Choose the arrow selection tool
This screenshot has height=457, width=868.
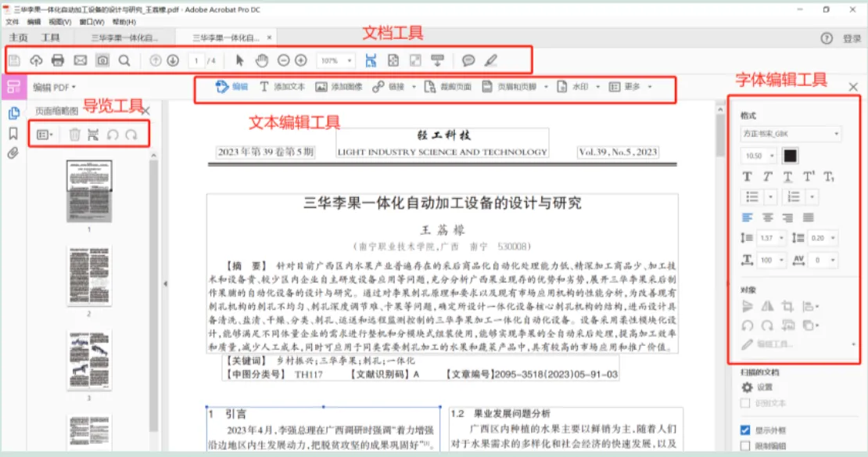tap(240, 60)
